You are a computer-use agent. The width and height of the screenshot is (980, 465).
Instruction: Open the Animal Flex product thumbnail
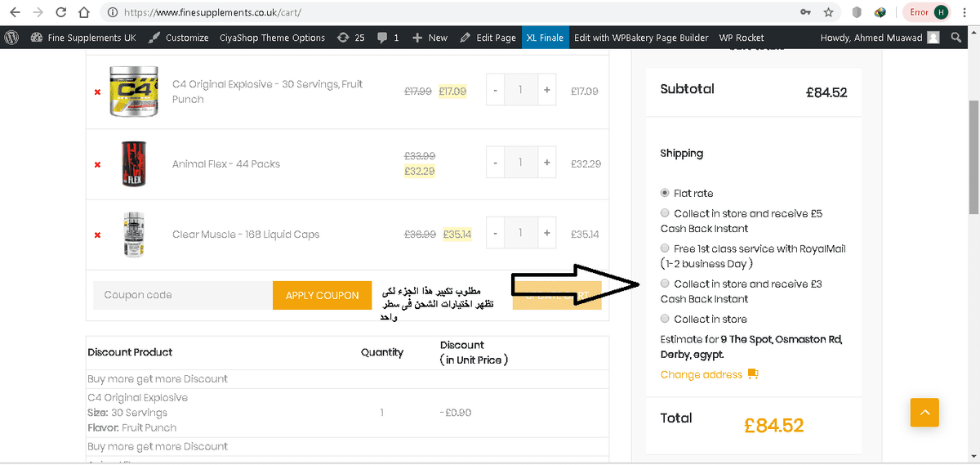click(133, 163)
